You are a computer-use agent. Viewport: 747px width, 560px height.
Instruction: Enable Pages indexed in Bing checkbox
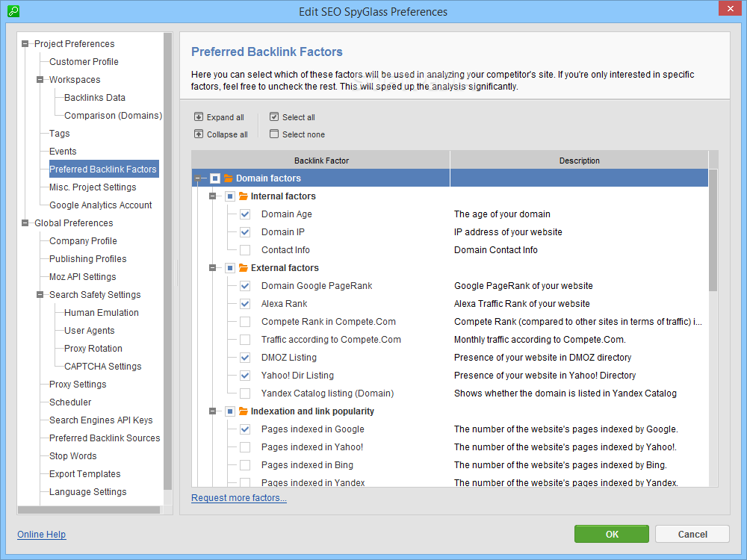pyautogui.click(x=245, y=465)
